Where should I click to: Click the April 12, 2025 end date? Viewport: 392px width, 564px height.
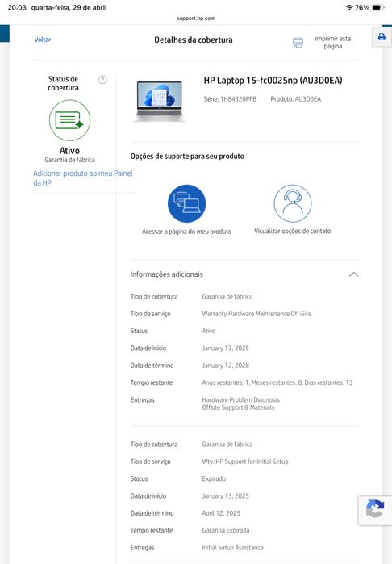[221, 513]
